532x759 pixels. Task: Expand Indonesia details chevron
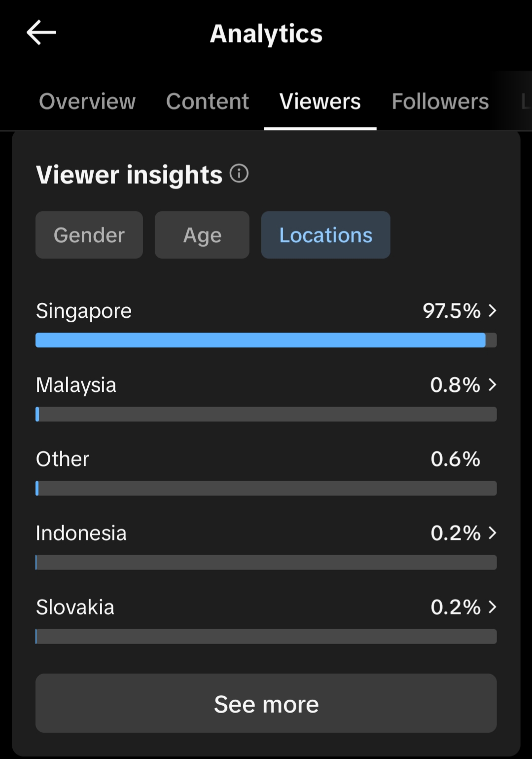(x=492, y=532)
